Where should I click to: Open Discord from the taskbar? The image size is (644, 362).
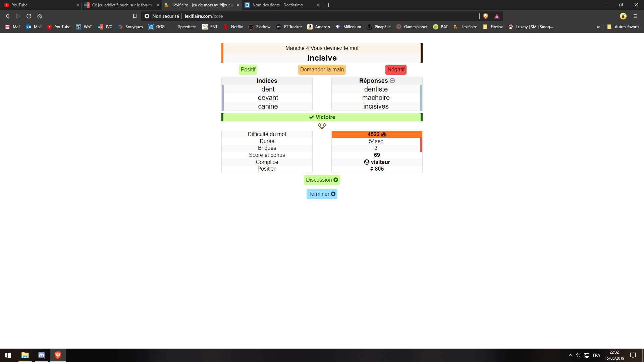point(41,355)
